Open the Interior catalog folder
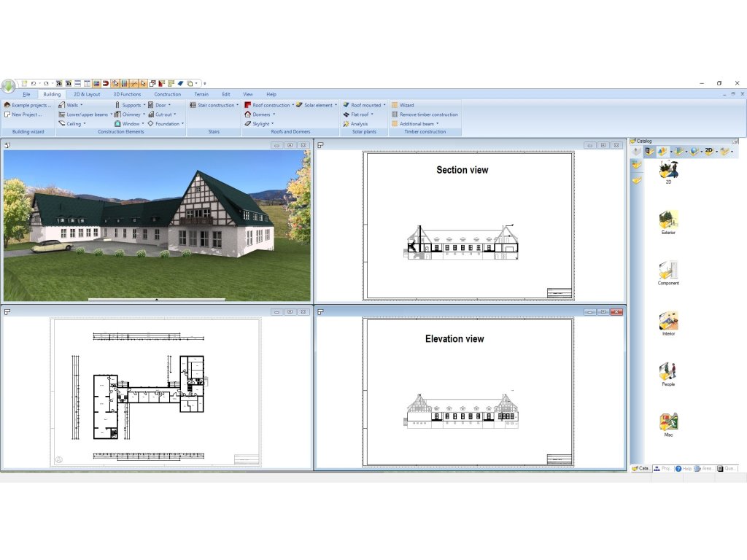Viewport: 747px width, 560px height. point(667,321)
